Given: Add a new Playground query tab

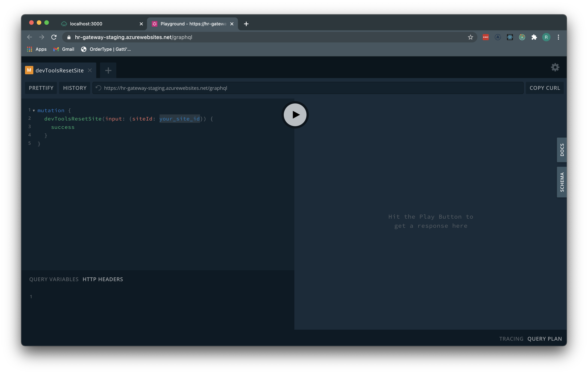Looking at the screenshot, I should point(108,71).
